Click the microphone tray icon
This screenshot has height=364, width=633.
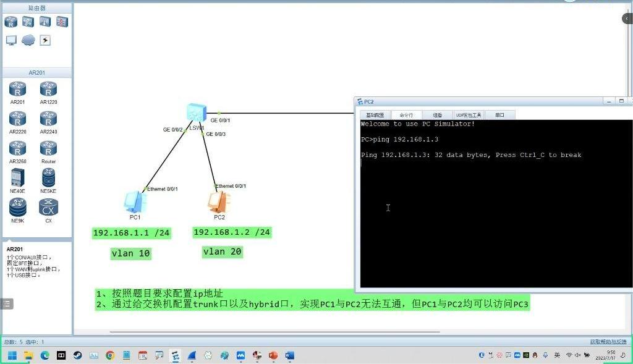pyautogui.click(x=545, y=355)
